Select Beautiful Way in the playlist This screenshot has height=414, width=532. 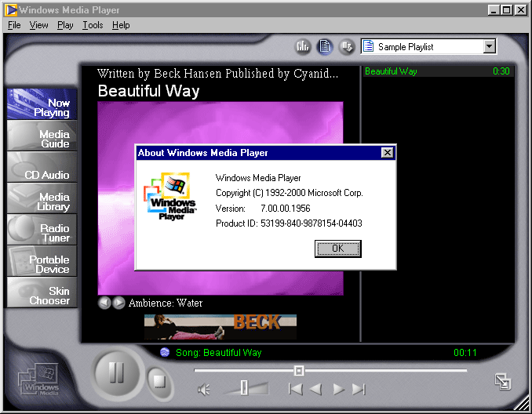439,71
